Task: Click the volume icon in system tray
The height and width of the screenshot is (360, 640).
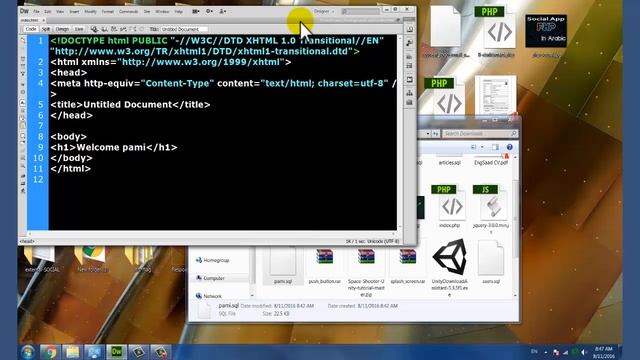Action: 584,352
